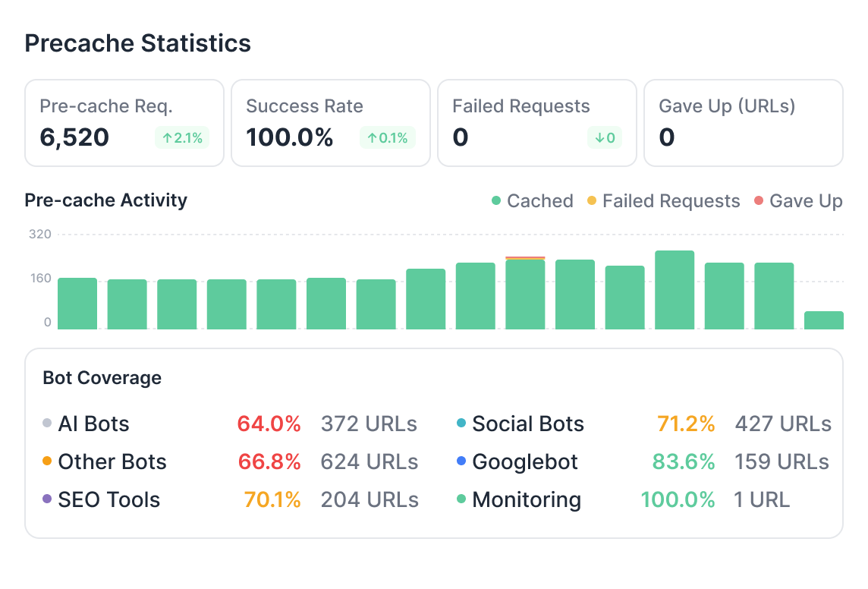Click the Precache Statistics title

click(x=138, y=43)
